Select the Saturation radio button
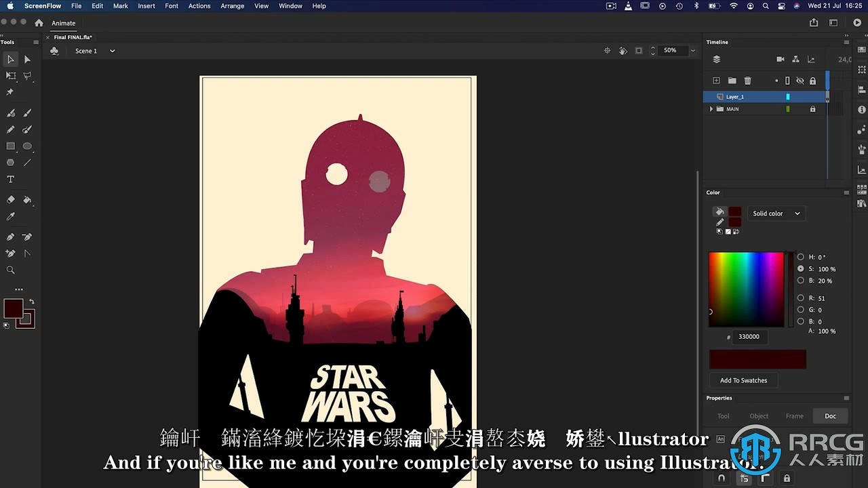Viewport: 868px width, 488px height. (x=801, y=269)
